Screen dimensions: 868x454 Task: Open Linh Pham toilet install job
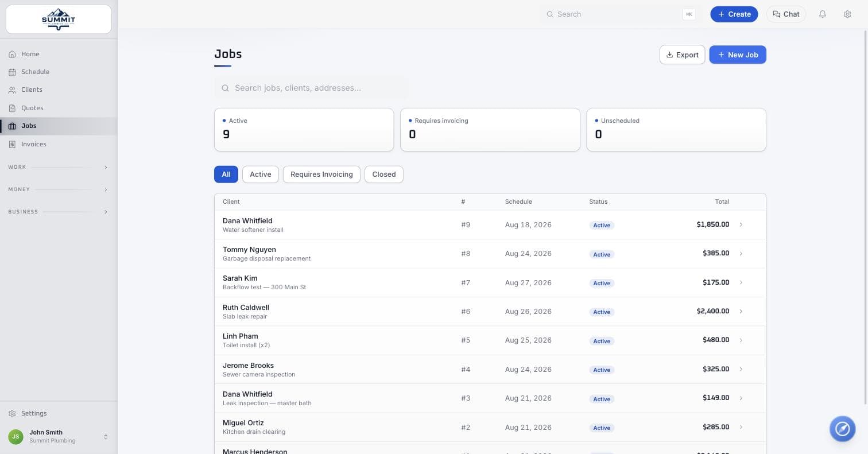tap(490, 340)
